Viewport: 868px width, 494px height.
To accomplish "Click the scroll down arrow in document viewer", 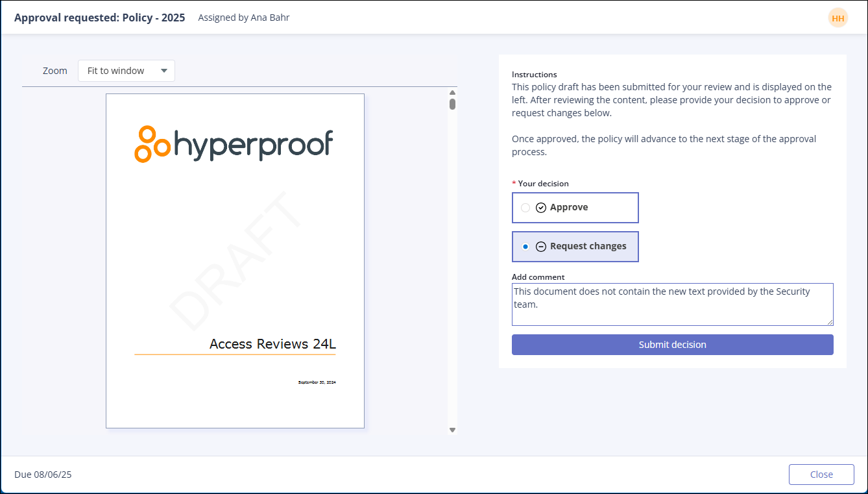I will click(x=452, y=430).
